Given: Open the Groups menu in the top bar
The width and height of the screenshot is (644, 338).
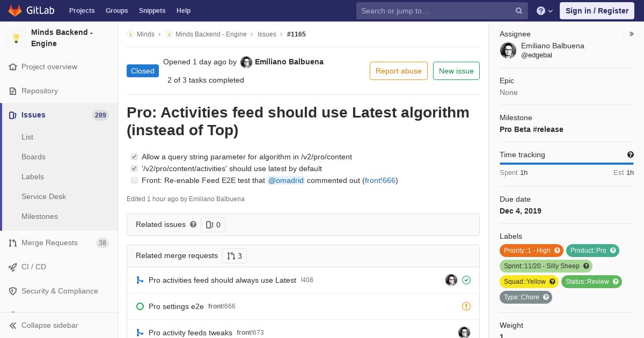Looking at the screenshot, I should coord(116,11).
